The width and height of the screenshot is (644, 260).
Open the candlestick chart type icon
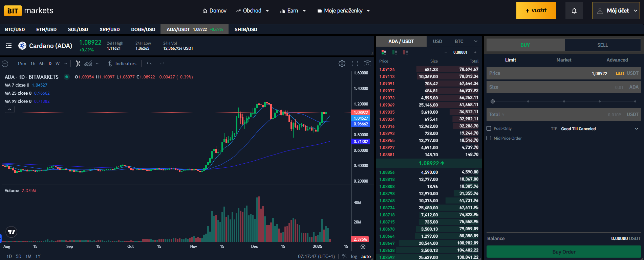78,64
